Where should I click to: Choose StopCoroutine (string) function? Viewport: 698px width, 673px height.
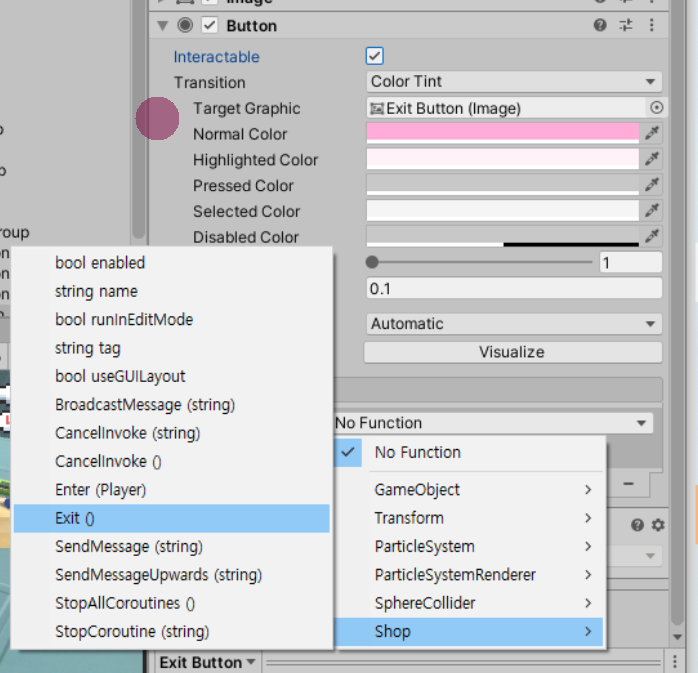[171, 632]
